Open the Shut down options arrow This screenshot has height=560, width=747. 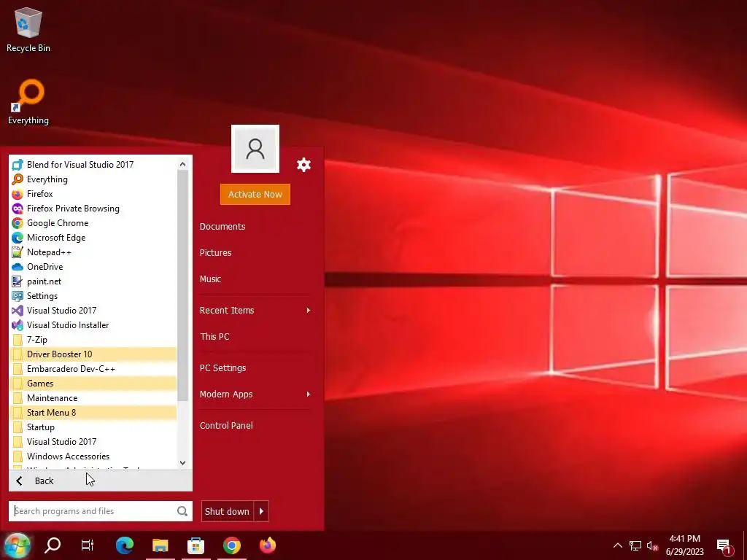tap(261, 511)
